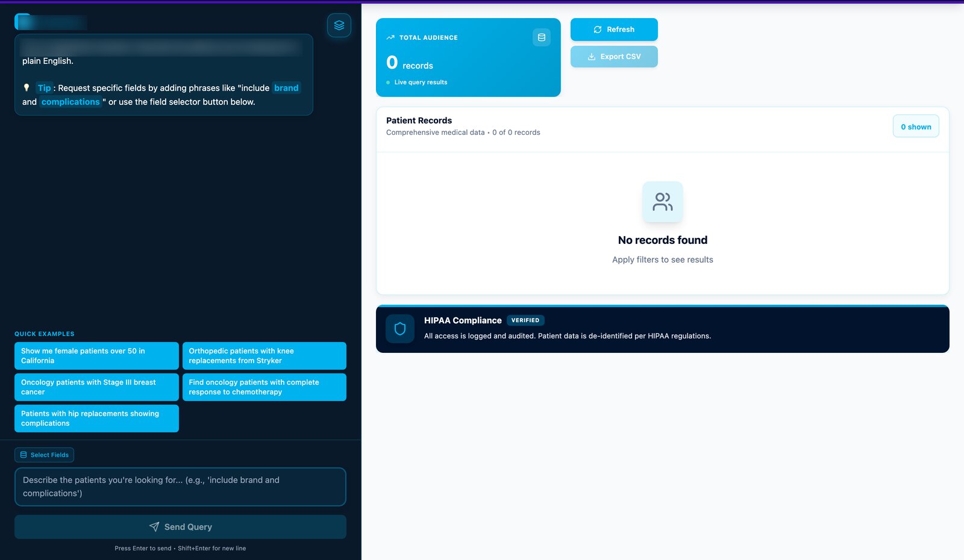Choose 'Find oncology patients with complete response'
Viewport: 964px width, 560px height.
(x=264, y=387)
